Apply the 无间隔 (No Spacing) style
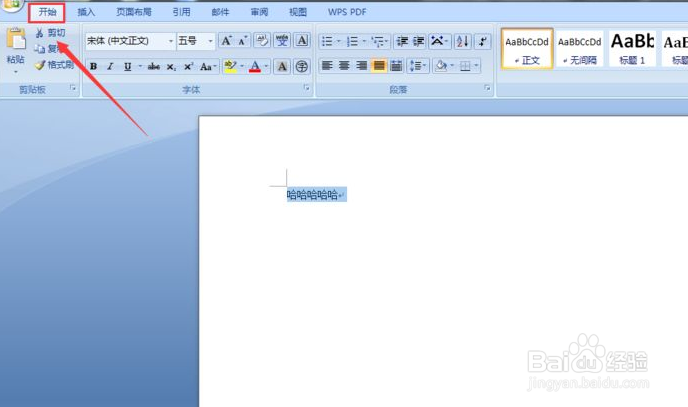 click(x=580, y=49)
